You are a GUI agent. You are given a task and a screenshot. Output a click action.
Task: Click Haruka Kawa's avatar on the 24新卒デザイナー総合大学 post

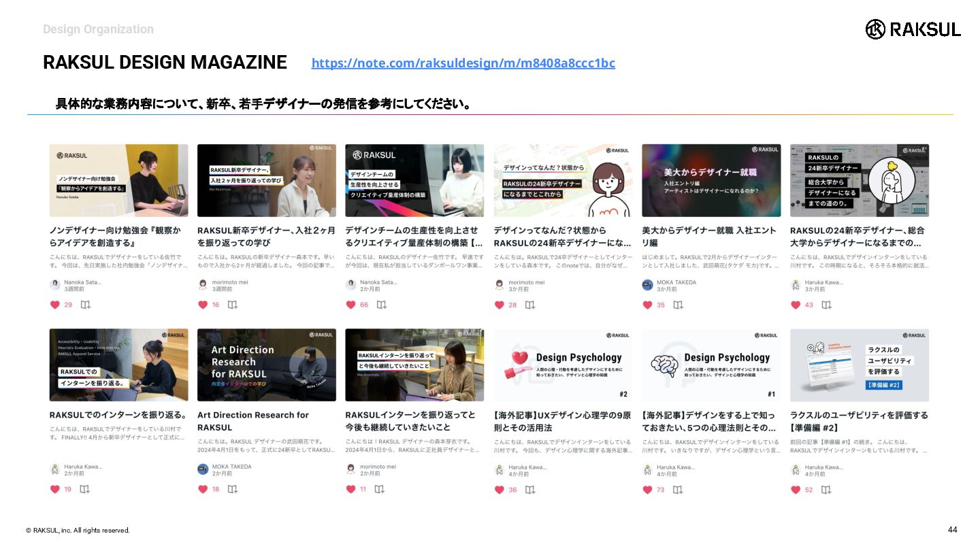coord(796,285)
